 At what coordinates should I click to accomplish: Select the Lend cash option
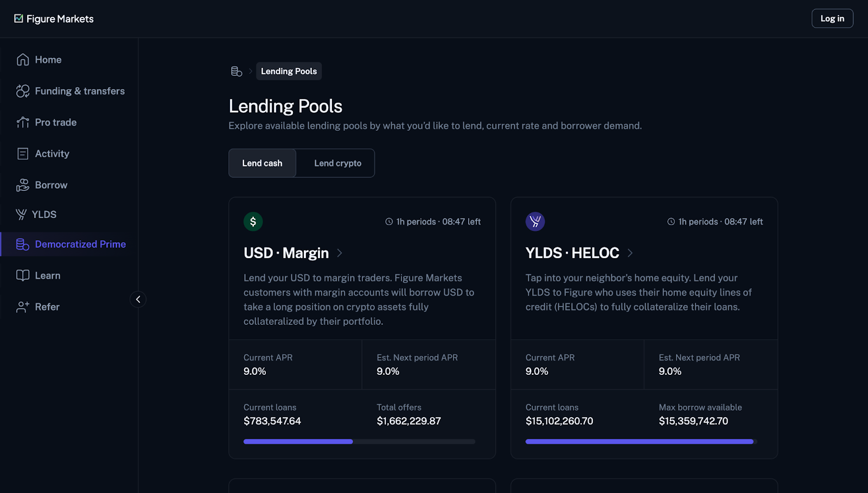tap(262, 163)
